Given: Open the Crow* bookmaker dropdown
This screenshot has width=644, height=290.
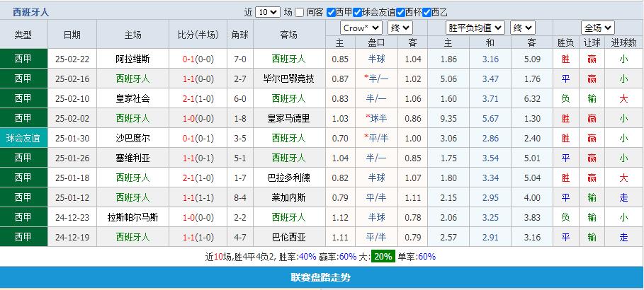Looking at the screenshot, I should click(361, 28).
